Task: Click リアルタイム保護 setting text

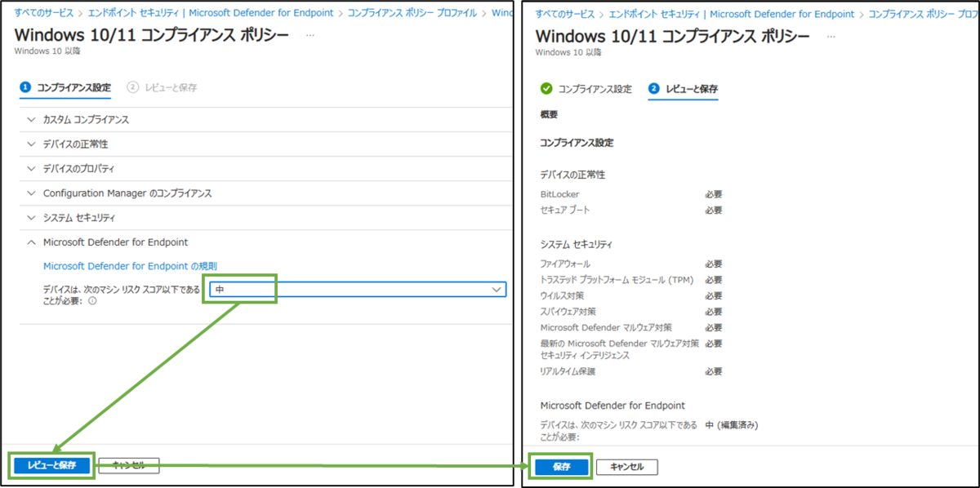Action: point(568,371)
